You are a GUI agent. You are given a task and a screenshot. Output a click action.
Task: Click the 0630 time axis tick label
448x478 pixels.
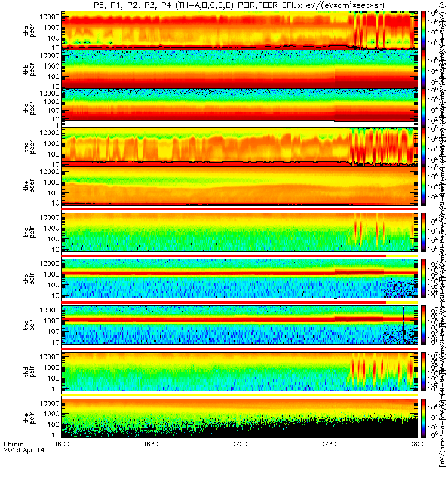tap(151, 444)
